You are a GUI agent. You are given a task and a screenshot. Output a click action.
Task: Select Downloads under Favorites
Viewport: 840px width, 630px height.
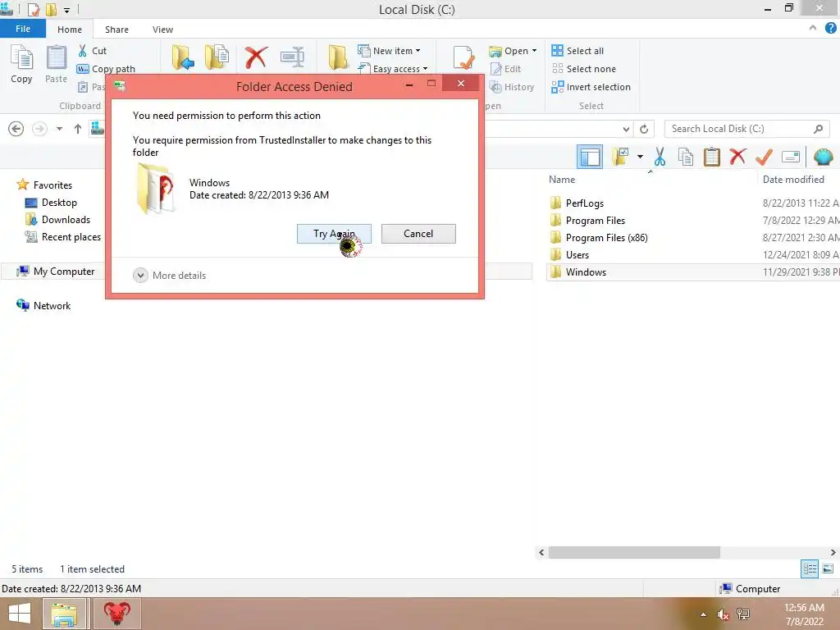57,220
